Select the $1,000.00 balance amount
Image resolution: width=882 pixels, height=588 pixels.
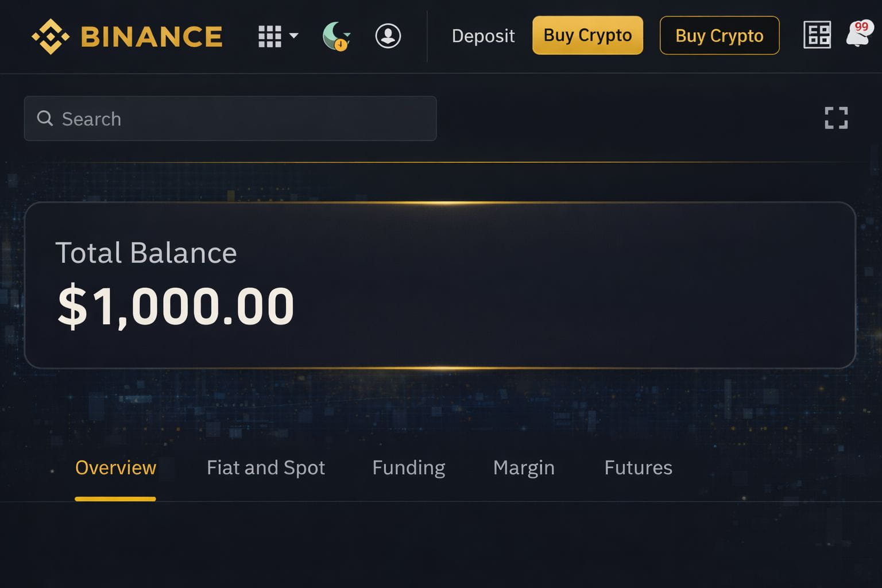pos(176,306)
